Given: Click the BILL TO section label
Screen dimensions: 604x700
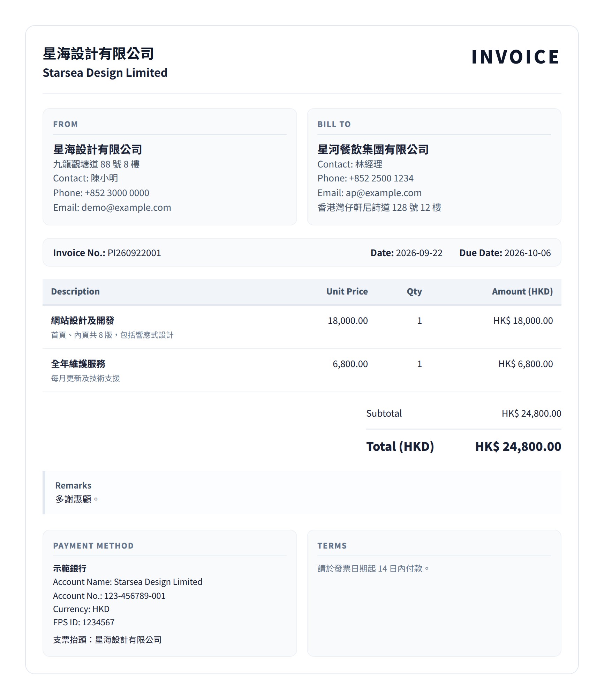Looking at the screenshot, I should click(334, 124).
